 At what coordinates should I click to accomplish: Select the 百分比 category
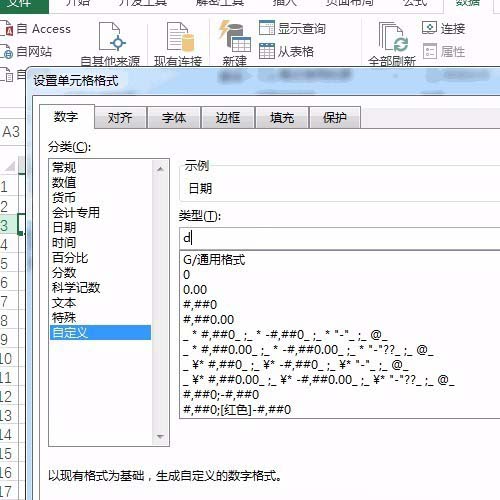(70, 258)
